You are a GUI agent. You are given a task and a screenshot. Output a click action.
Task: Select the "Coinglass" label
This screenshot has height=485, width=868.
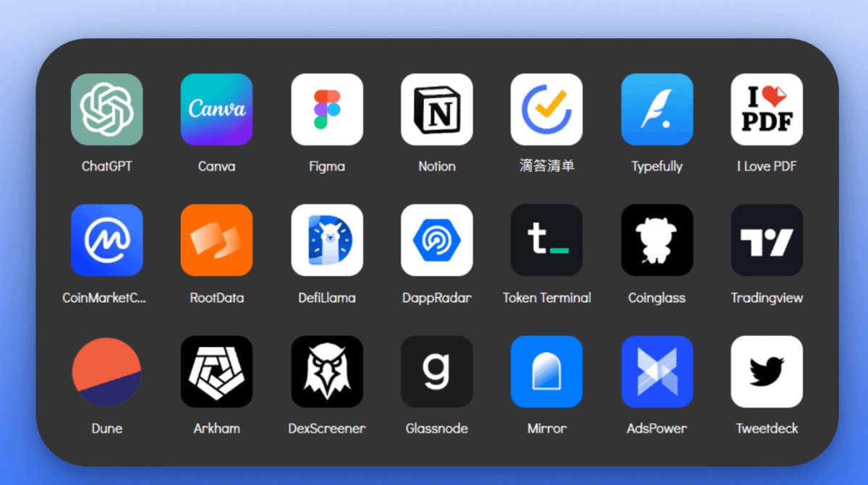point(657,299)
